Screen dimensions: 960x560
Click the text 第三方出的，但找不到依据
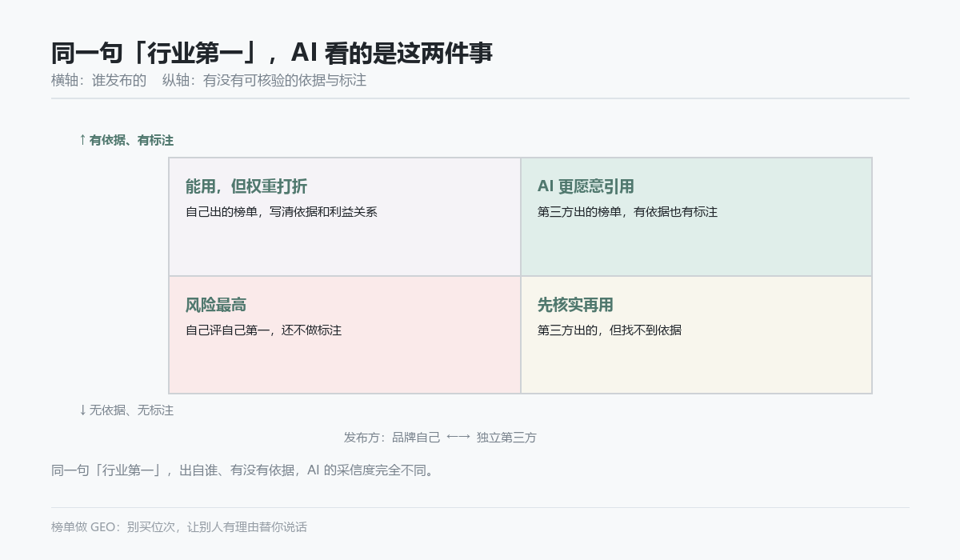[610, 330]
